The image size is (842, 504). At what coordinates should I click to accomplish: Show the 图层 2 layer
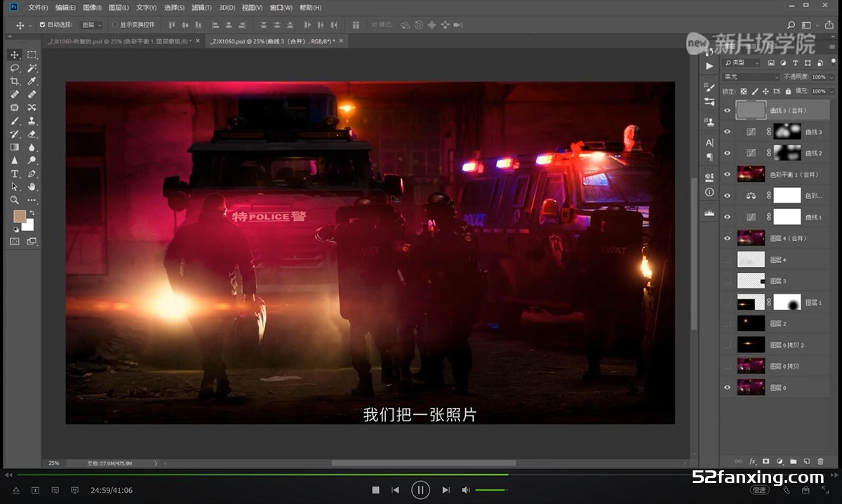727,324
